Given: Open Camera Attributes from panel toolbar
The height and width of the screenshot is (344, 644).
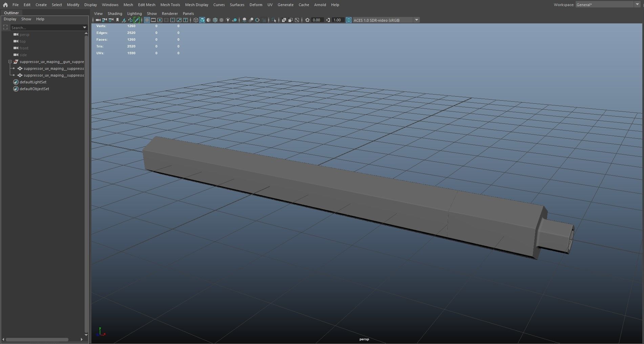Looking at the screenshot, I should (x=111, y=20).
